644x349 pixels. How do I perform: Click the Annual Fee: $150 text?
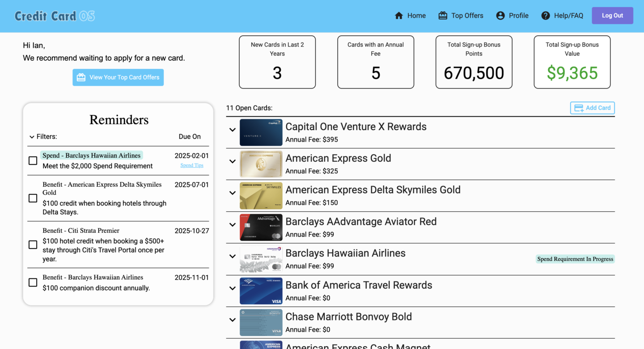312,203
